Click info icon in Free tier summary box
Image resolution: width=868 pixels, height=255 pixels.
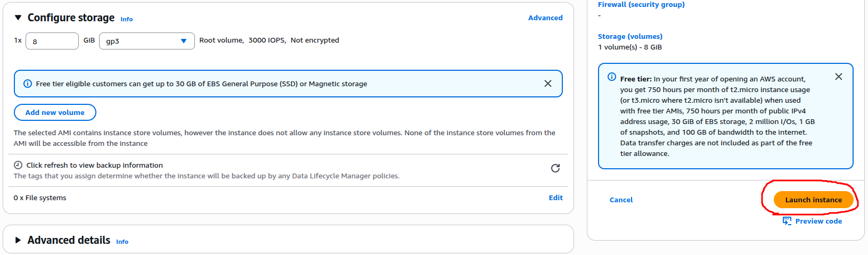tap(612, 77)
